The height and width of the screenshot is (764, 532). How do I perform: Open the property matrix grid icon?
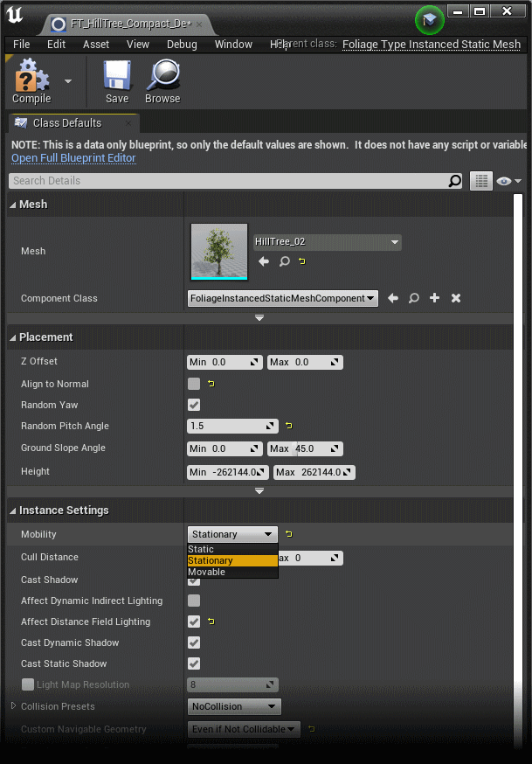point(481,181)
